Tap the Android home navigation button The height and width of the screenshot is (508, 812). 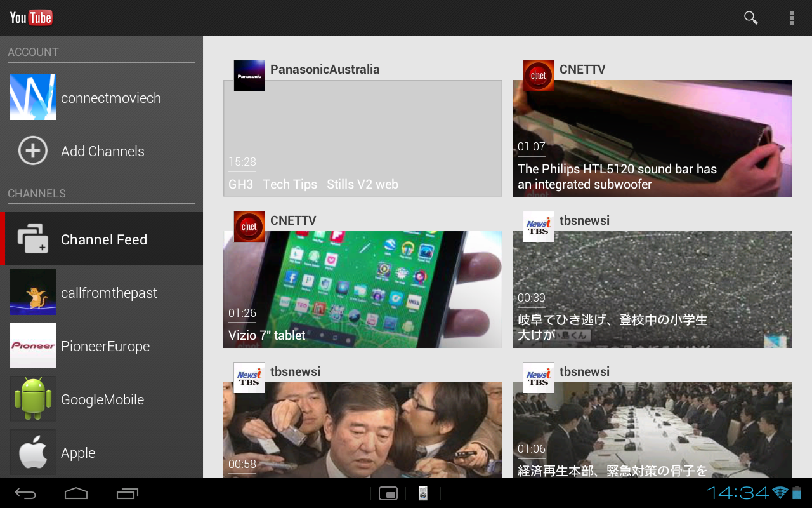tap(76, 493)
